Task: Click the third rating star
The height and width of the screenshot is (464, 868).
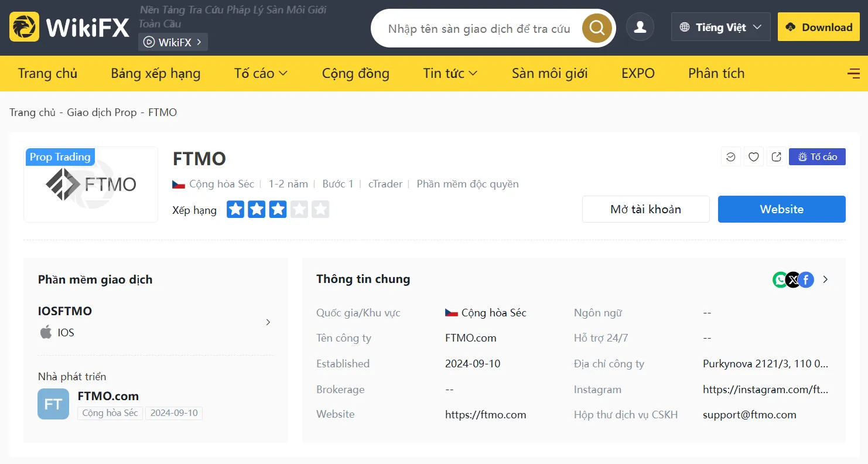Action: tap(278, 209)
